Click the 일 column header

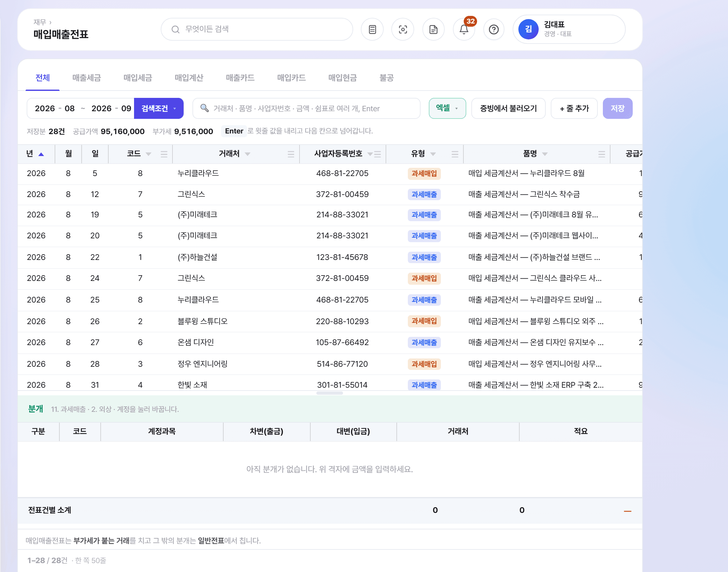[95, 154]
